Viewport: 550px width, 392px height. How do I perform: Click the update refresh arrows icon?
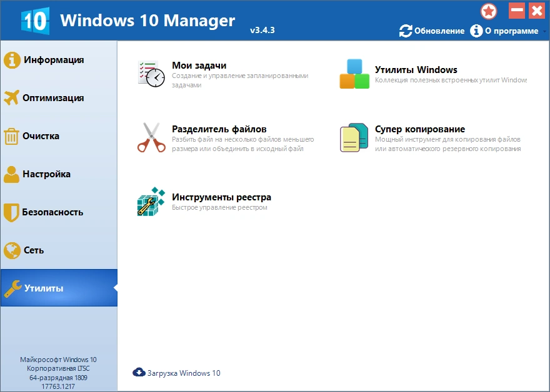(x=406, y=31)
